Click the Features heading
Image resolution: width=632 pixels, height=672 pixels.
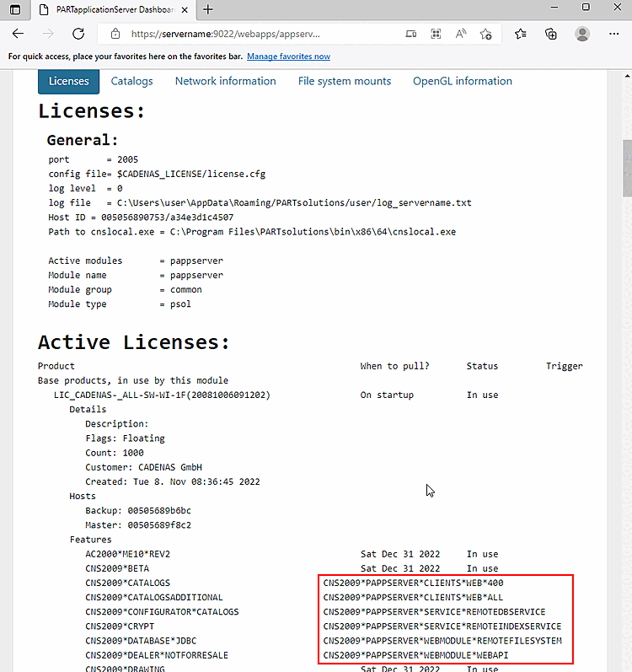point(90,540)
